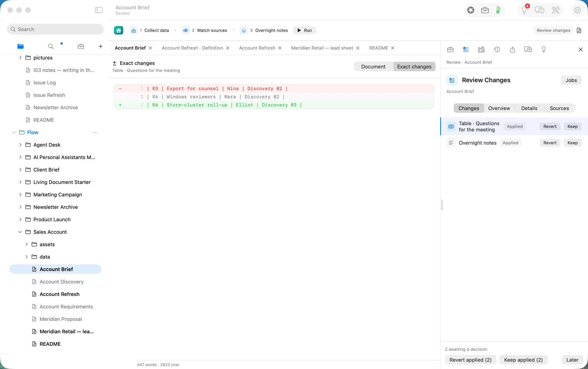Viewport: 588px width, 369px height.
Task: Open the bar chart icon in review panel
Action: (x=481, y=49)
